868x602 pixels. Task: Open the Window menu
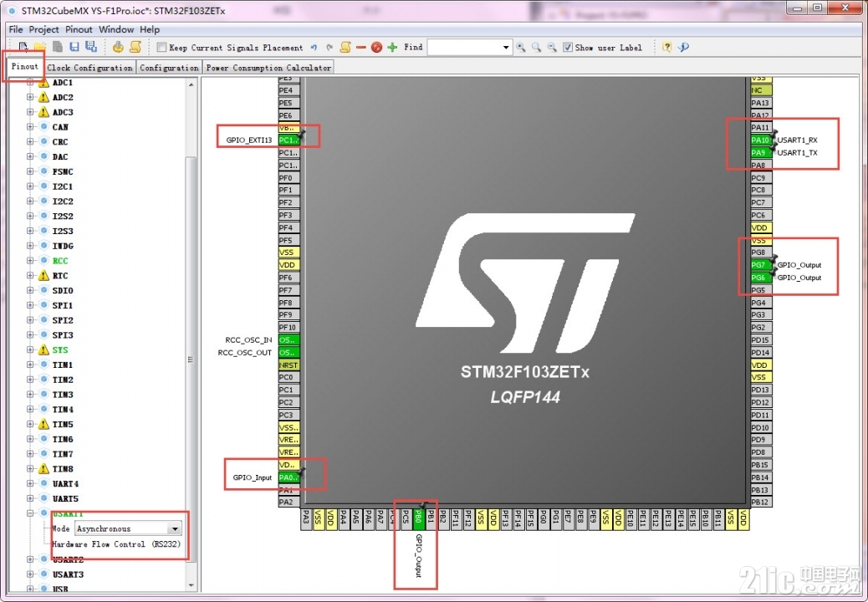pos(116,29)
